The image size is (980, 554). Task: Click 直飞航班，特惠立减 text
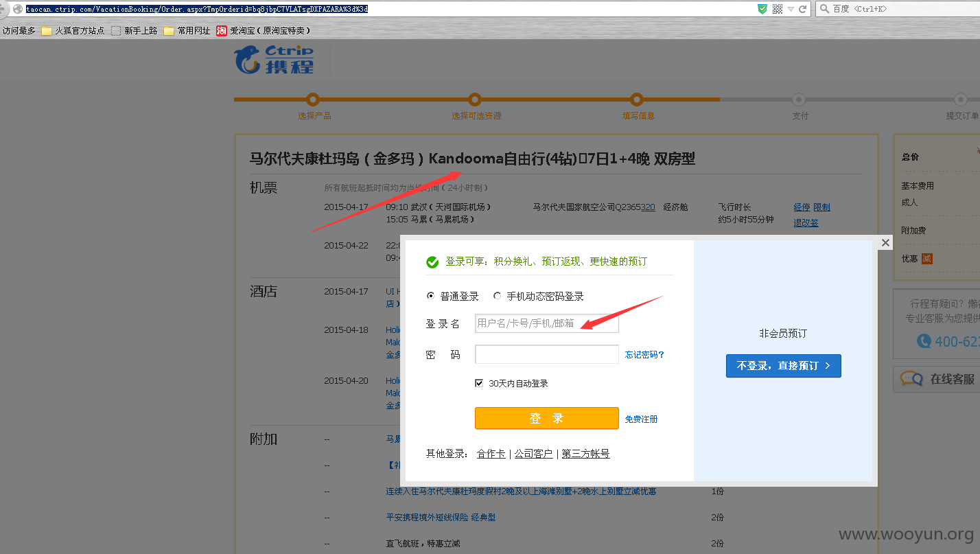pos(423,543)
